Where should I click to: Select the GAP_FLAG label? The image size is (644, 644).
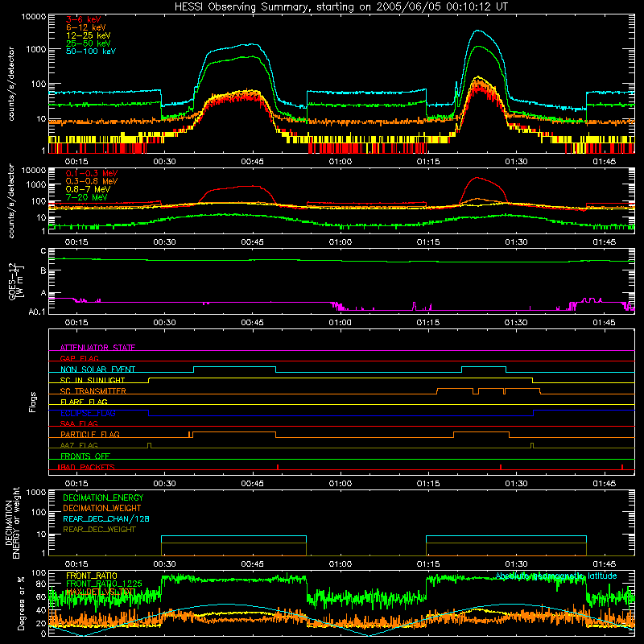(79, 358)
